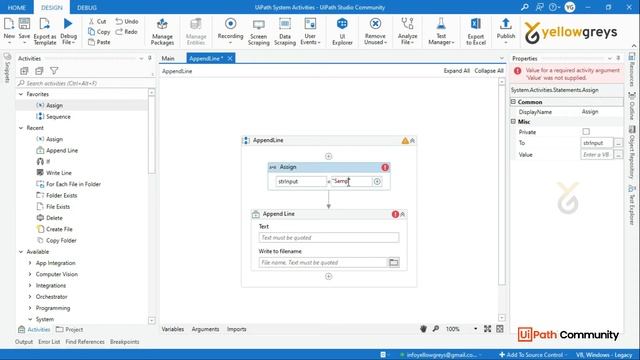Click Remove Unused icon
Image resolution: width=640 pixels, height=360 pixels.
tap(375, 24)
